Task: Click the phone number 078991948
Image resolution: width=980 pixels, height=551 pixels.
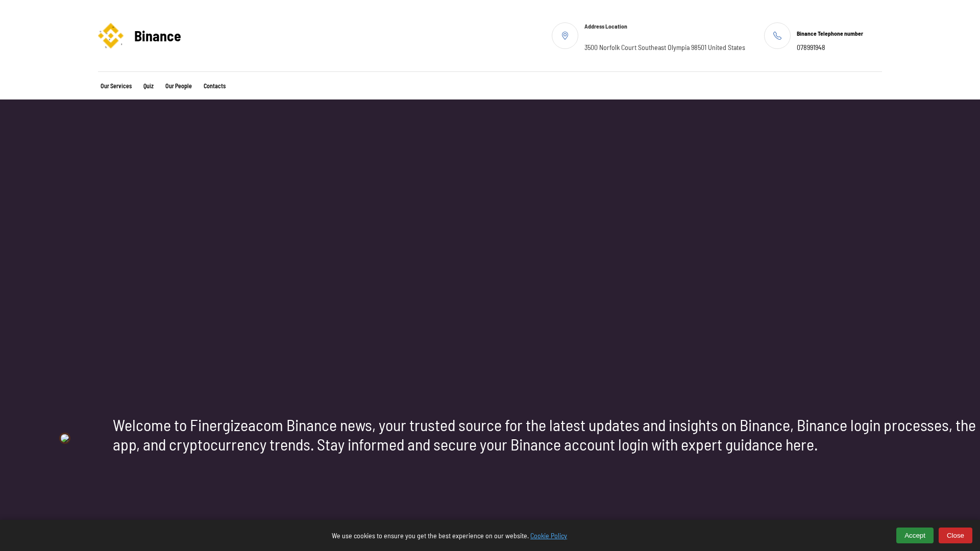Action: (x=811, y=47)
